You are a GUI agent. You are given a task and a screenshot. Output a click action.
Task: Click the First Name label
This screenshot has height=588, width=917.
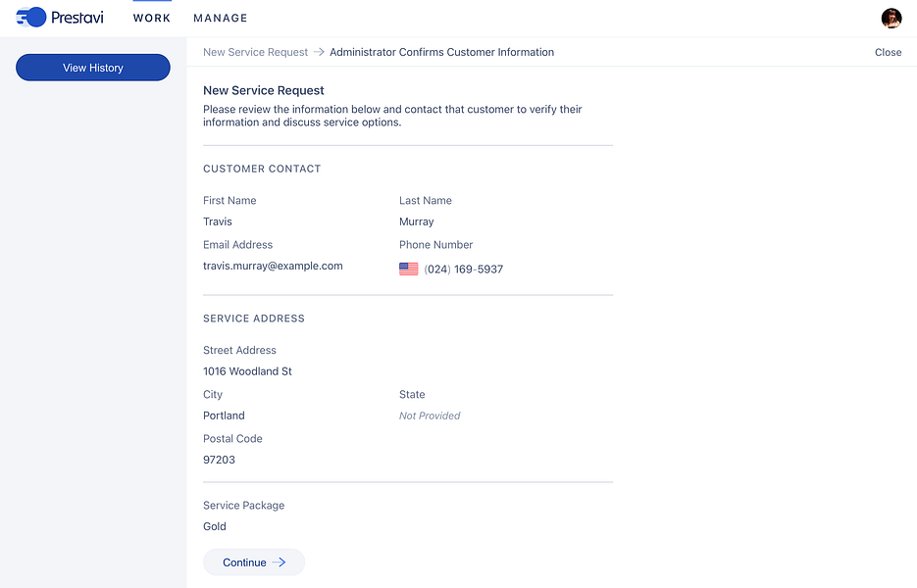[x=229, y=201]
